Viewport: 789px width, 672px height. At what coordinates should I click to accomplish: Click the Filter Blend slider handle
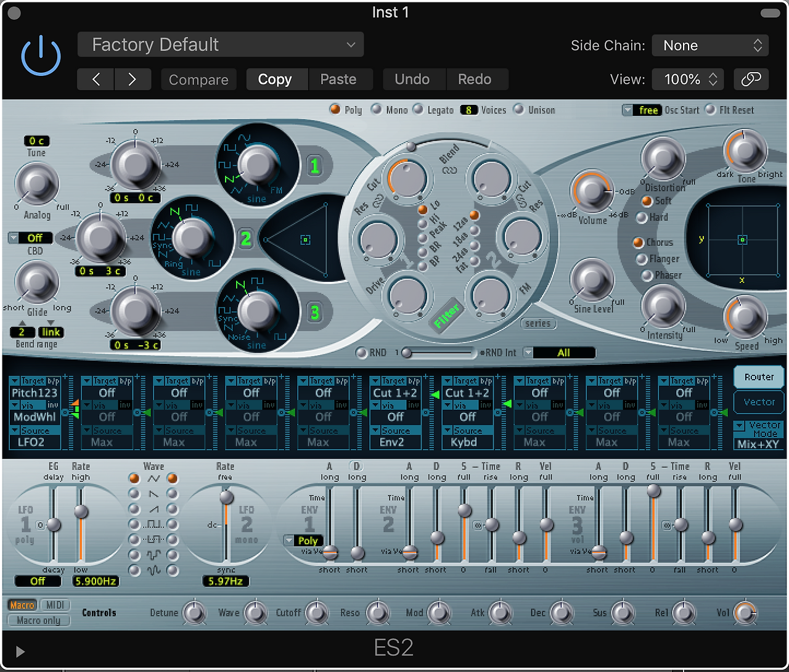pyautogui.click(x=411, y=146)
